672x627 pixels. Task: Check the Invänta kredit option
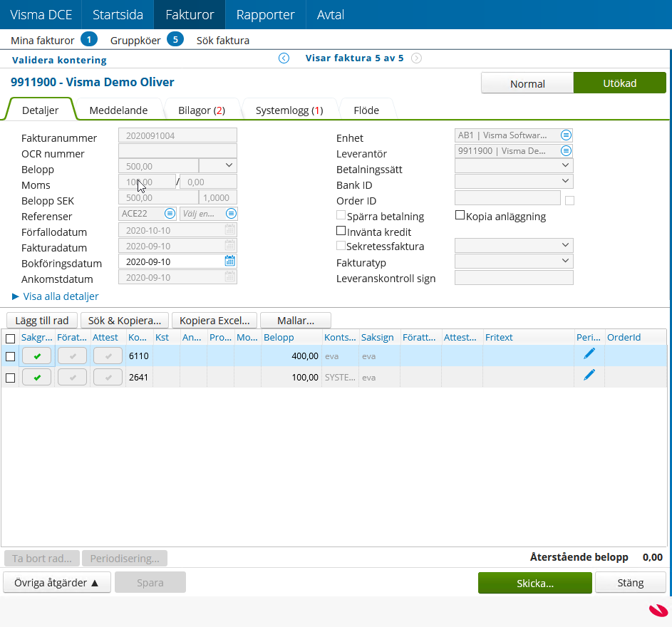pyautogui.click(x=341, y=230)
